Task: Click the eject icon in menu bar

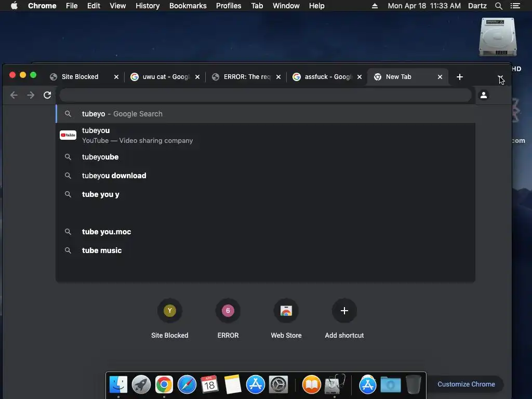Action: [x=375, y=6]
